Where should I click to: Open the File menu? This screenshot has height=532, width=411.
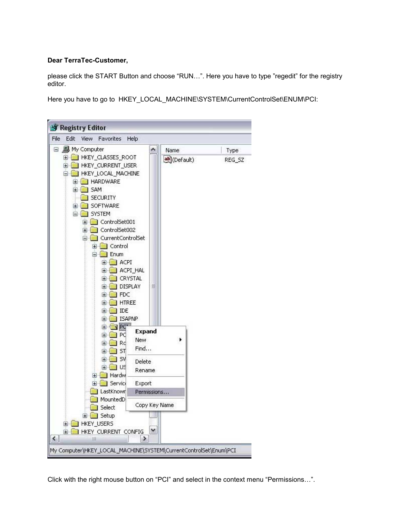tap(56, 139)
